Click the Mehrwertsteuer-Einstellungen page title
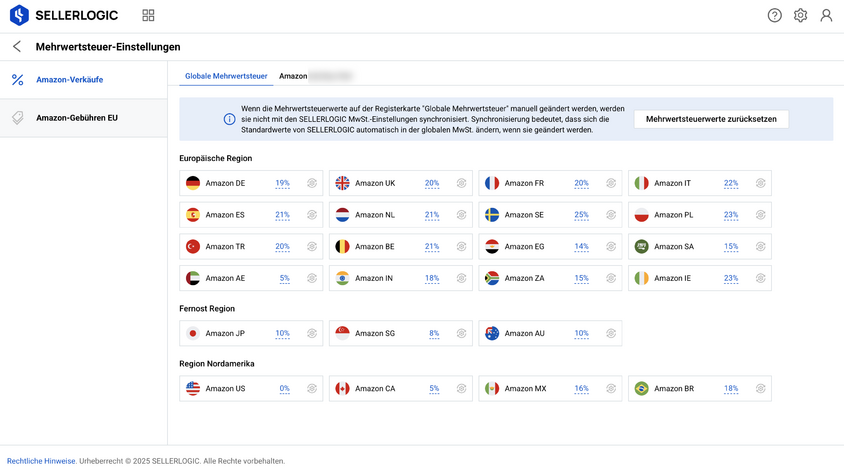 click(x=108, y=47)
